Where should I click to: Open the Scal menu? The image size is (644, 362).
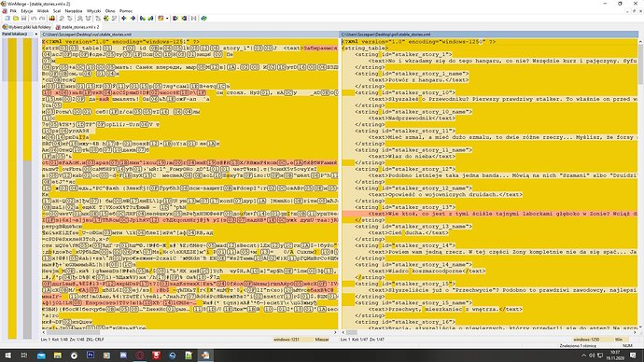pyautogui.click(x=57, y=11)
